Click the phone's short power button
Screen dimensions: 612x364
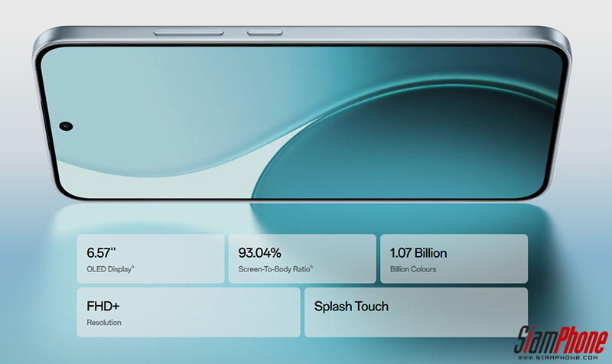pyautogui.click(x=265, y=32)
